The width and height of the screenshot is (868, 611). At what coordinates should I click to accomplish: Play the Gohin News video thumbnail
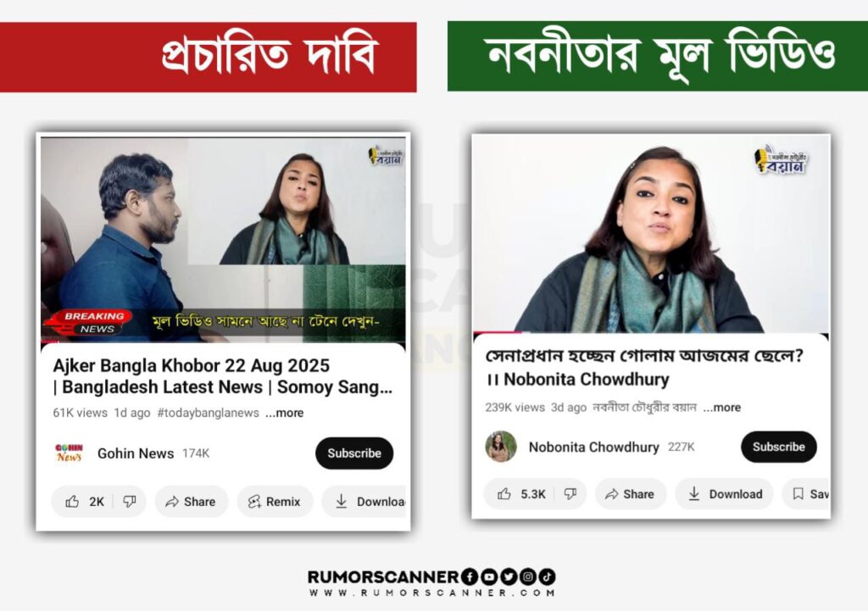(x=223, y=240)
